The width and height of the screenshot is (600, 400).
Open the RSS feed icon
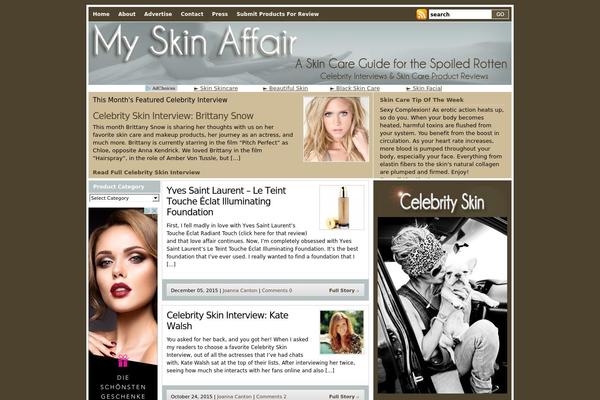pos(421,14)
